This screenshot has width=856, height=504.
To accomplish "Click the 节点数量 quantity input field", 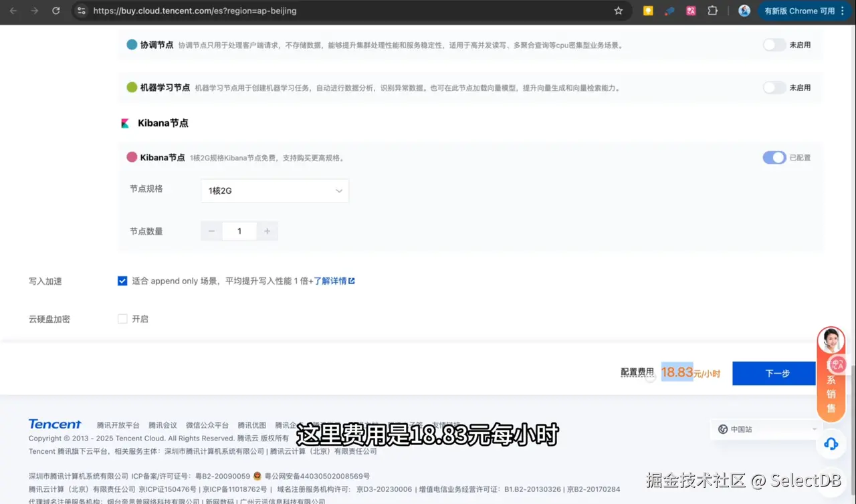I will pyautogui.click(x=239, y=231).
